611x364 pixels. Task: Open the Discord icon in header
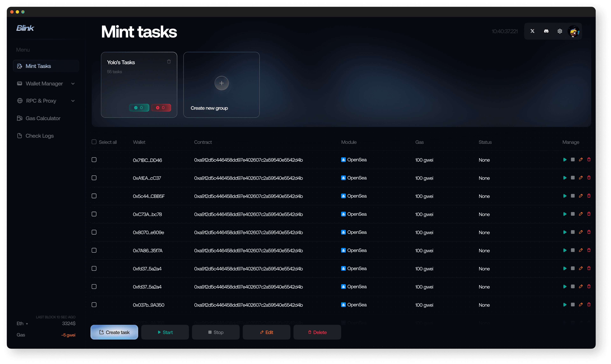click(546, 31)
